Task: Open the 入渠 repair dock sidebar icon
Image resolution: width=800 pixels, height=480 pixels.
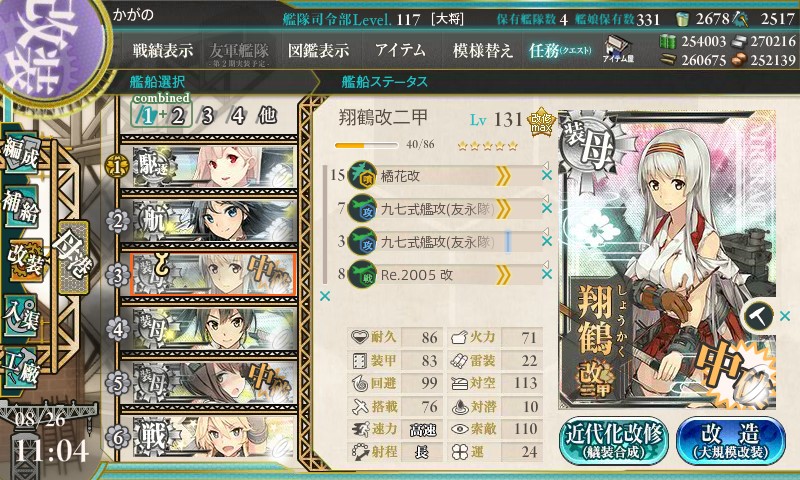Action: pyautogui.click(x=21, y=316)
